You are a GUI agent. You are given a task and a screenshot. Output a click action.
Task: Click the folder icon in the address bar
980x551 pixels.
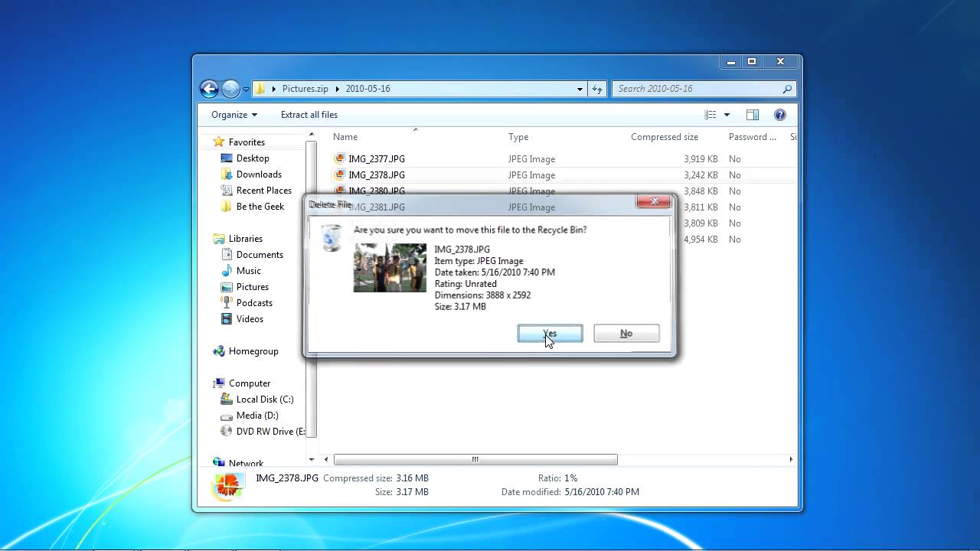[260, 89]
